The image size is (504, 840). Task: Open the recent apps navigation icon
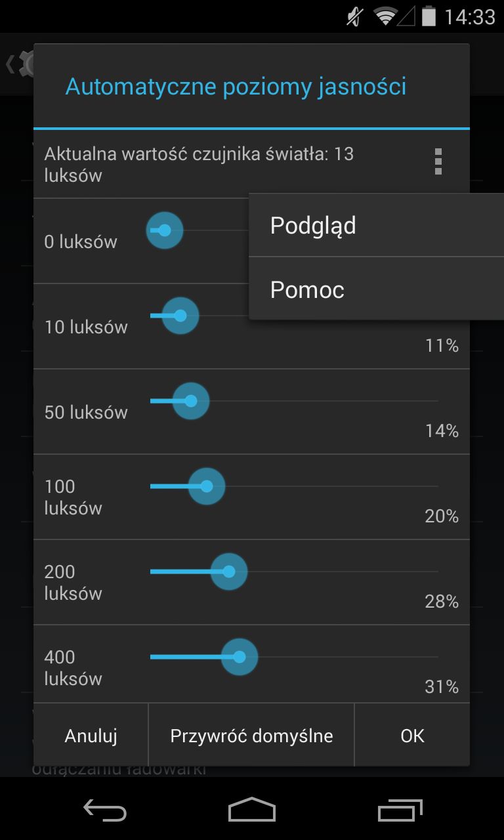[x=400, y=810]
